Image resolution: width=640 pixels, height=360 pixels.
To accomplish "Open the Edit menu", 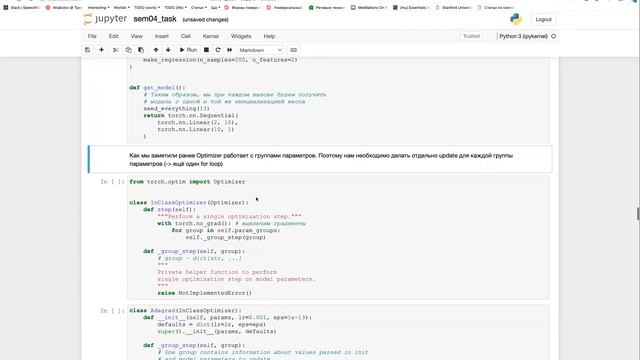I will point(113,36).
